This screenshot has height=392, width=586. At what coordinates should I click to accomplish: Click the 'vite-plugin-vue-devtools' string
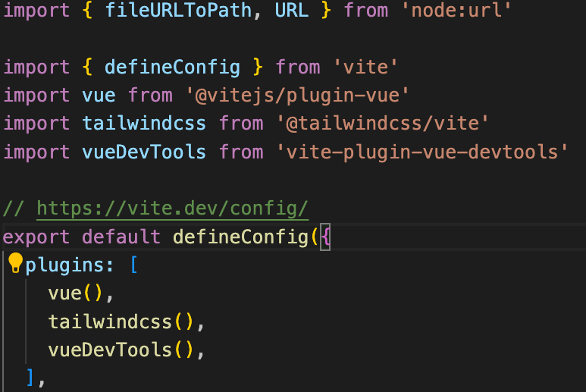click(422, 152)
